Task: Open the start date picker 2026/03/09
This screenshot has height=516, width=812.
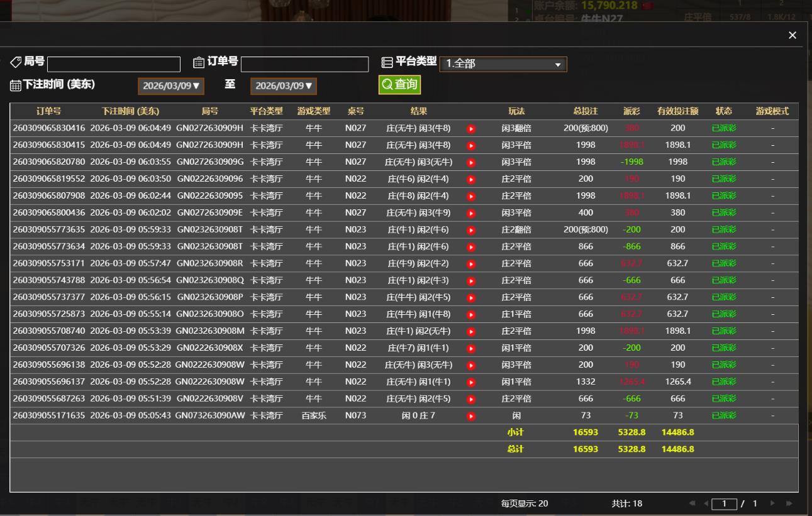Action: (171, 85)
